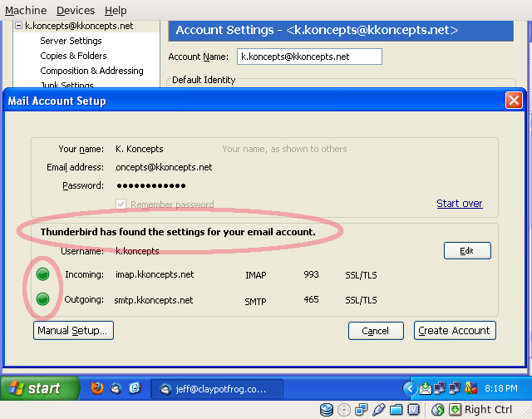Open the Help menu
This screenshot has width=532, height=419.
click(x=116, y=11)
